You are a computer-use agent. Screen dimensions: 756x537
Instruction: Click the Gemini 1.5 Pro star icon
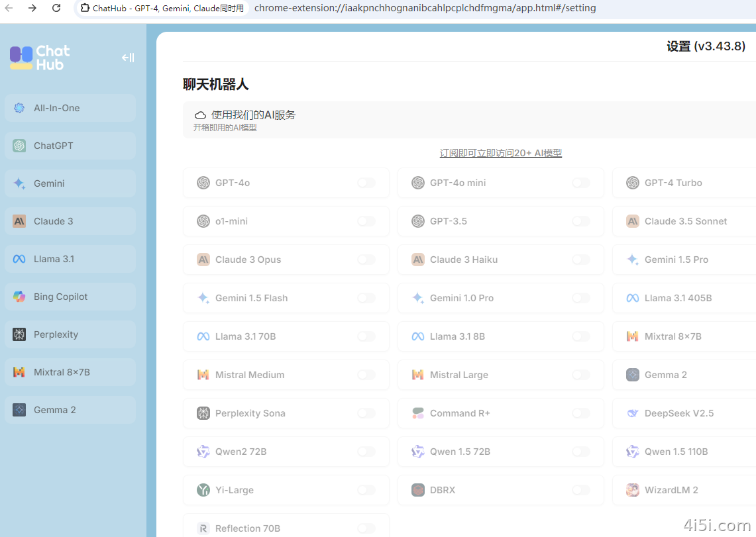pyautogui.click(x=633, y=260)
